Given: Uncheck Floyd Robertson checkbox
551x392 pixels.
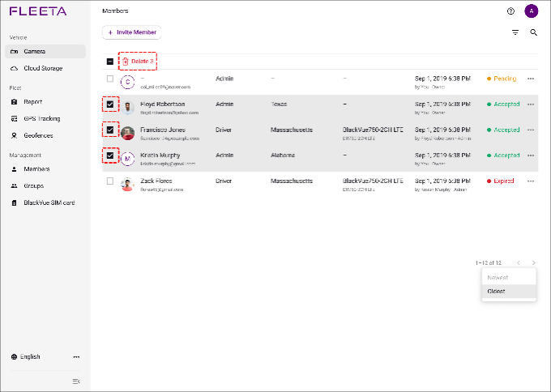Looking at the screenshot, I should [x=110, y=104].
